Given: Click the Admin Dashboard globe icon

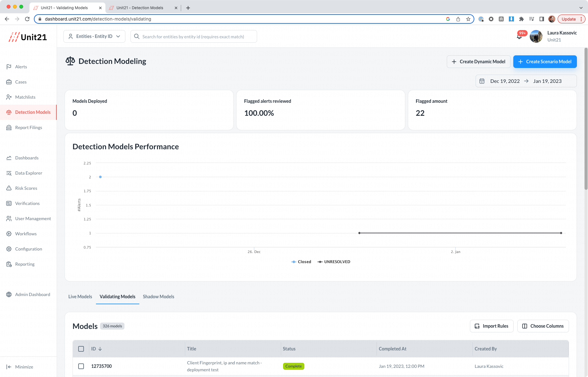Looking at the screenshot, I should (x=9, y=294).
